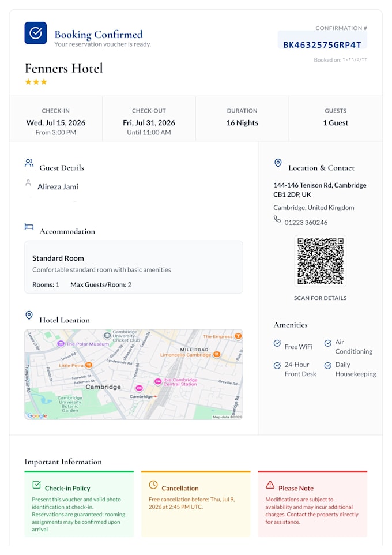Click the Please Note card heading
The image size is (392, 555).
point(296,488)
